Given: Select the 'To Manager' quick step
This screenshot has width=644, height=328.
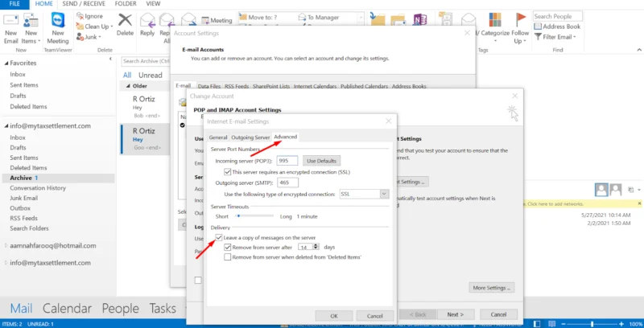Looking at the screenshot, I should 319,17.
